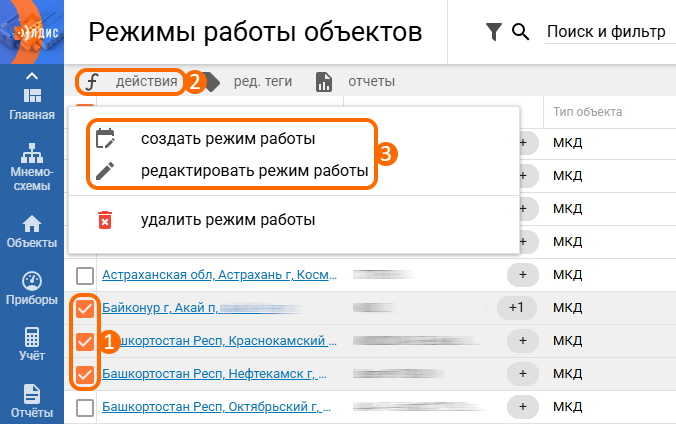Open Башкортостан Респ, Нефтекамск г link
The height and width of the screenshot is (424, 676).
click(x=214, y=374)
